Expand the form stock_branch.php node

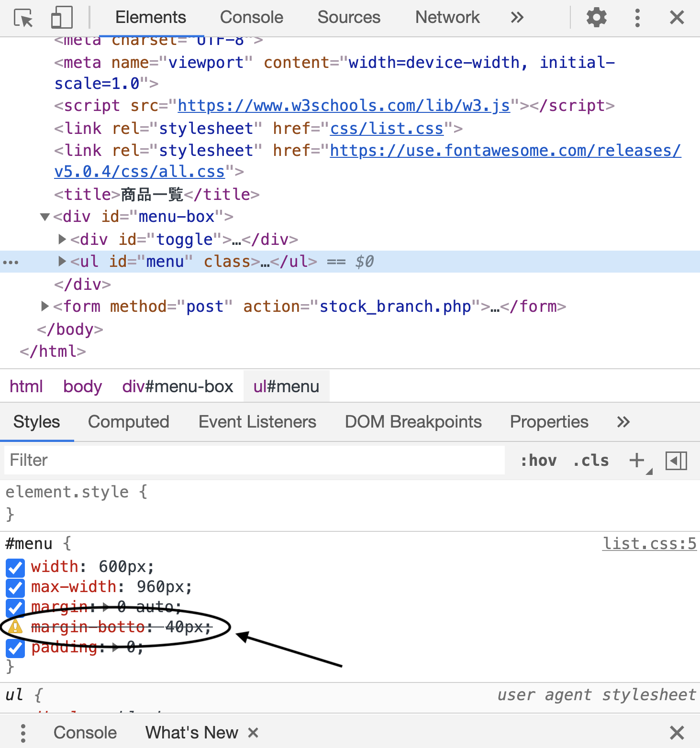click(x=44, y=306)
